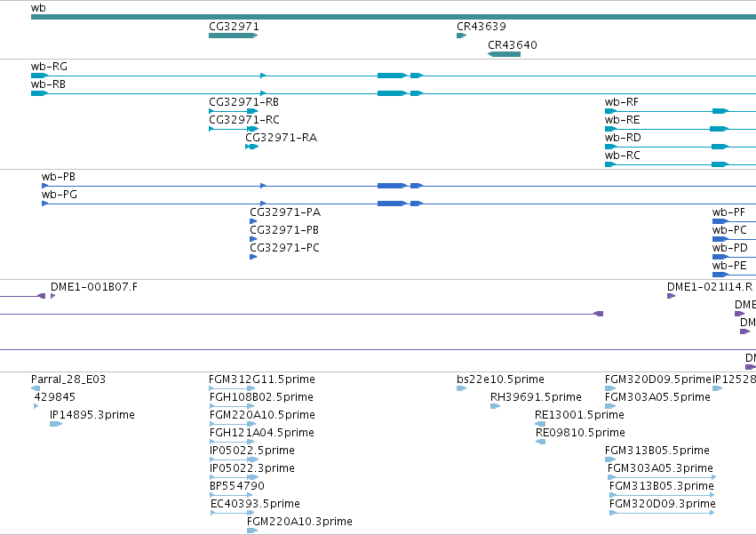Click the CR43640 reverse-strand gene glyph

click(504, 54)
